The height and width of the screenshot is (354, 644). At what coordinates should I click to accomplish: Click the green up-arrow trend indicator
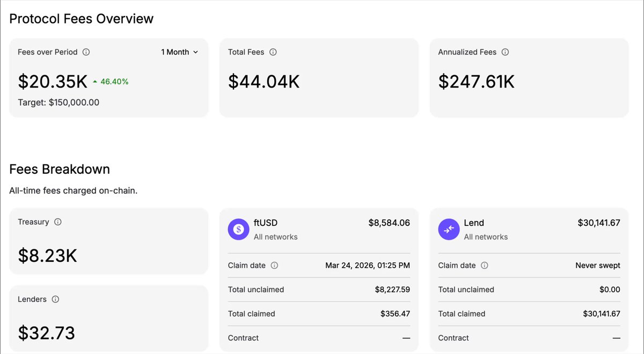pyautogui.click(x=95, y=82)
